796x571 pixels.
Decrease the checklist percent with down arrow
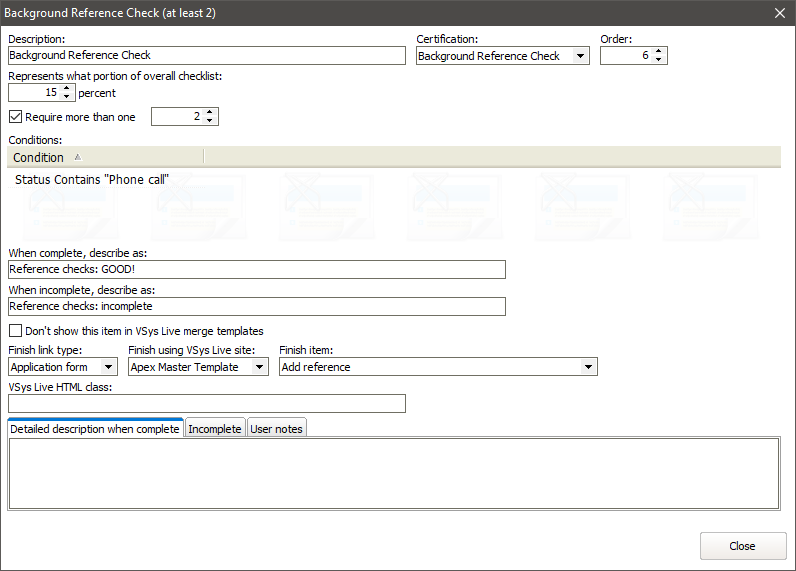click(x=66, y=97)
